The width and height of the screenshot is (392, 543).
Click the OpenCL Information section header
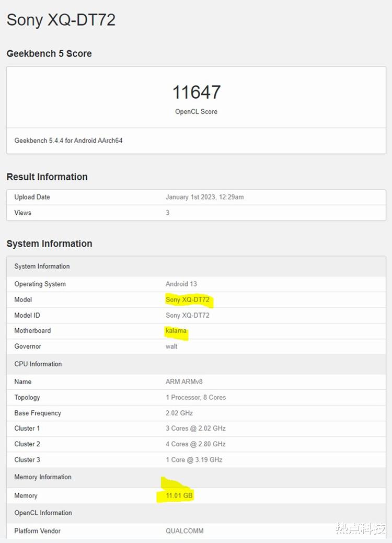pyautogui.click(x=43, y=513)
